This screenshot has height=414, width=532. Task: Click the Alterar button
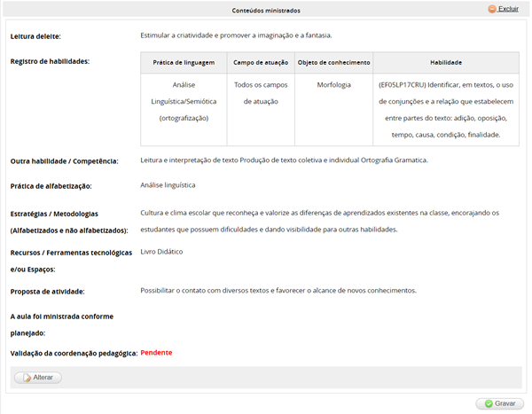[38, 378]
